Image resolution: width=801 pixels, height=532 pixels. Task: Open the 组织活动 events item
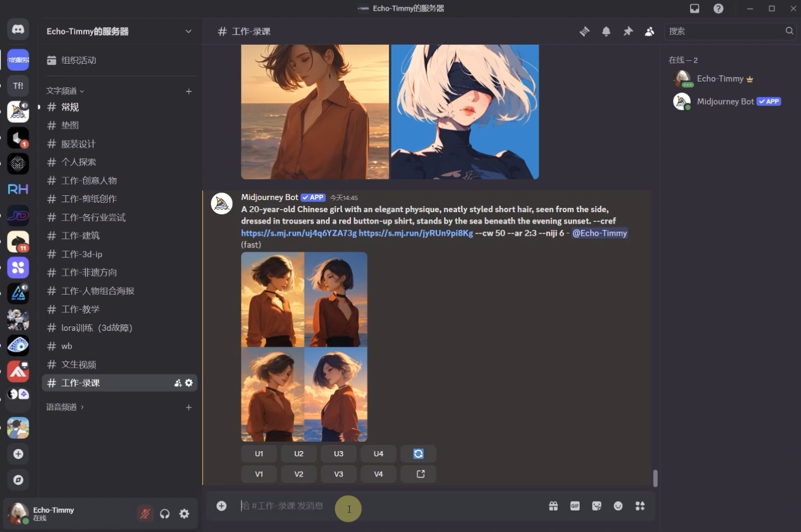point(120,60)
